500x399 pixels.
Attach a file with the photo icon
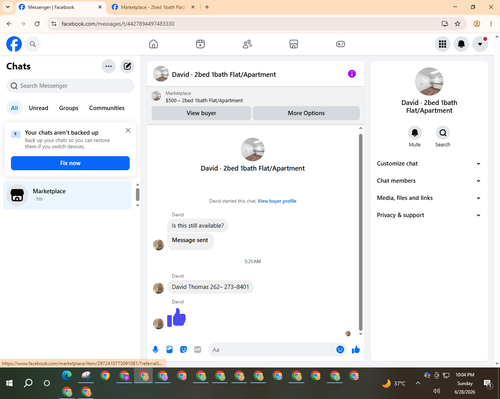169,350
